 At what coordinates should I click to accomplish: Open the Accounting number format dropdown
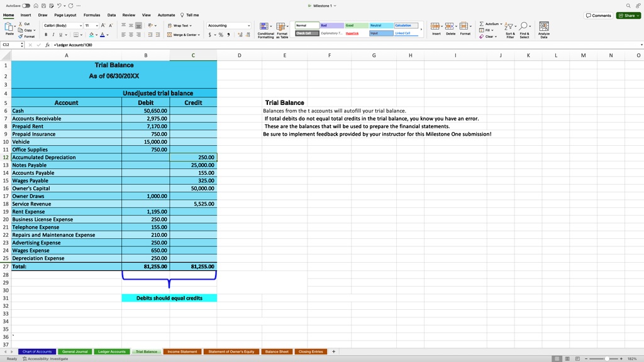248,25
